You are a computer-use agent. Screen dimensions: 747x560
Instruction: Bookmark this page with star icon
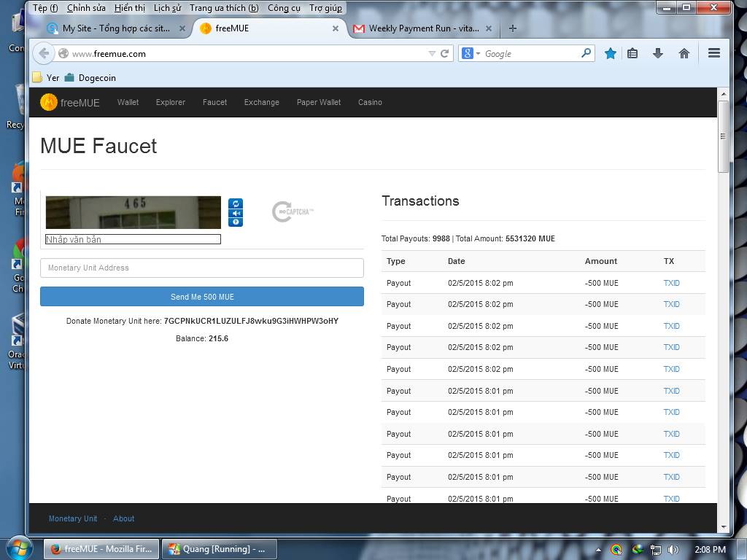point(610,53)
